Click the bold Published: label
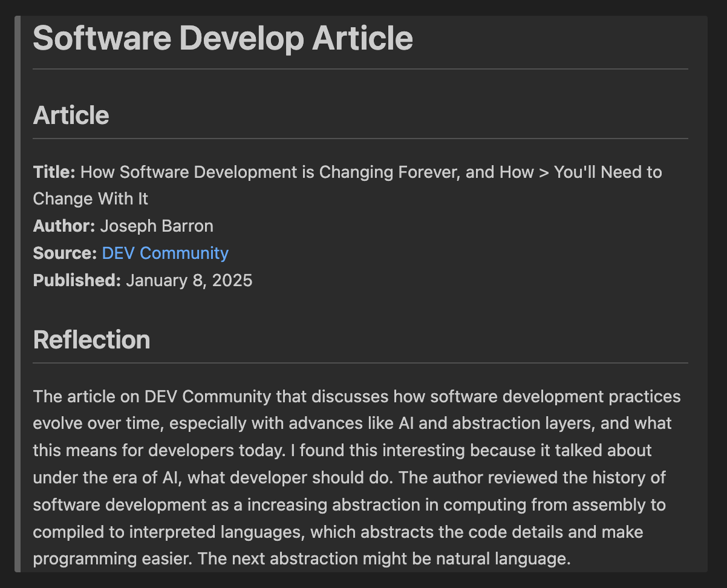727x588 pixels. tap(77, 281)
